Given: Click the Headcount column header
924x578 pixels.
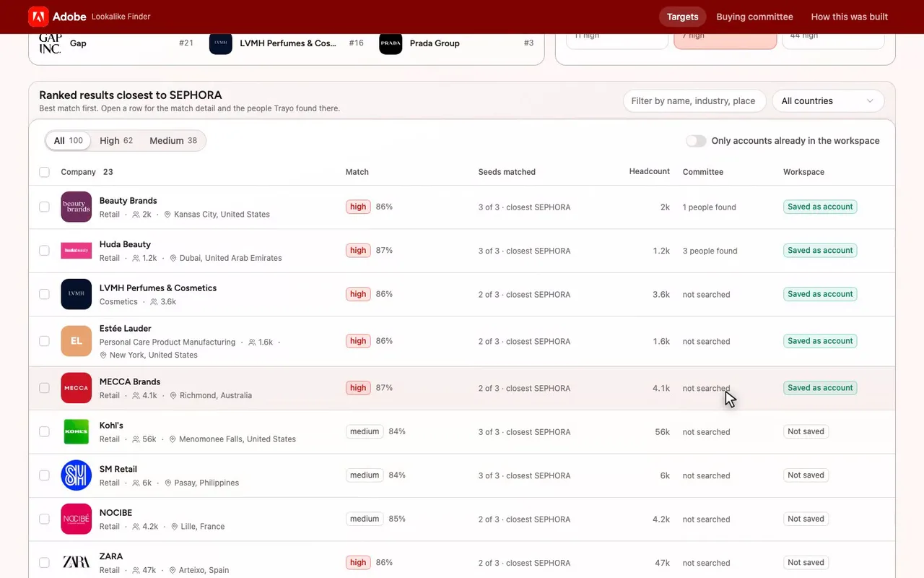Looking at the screenshot, I should coord(650,172).
